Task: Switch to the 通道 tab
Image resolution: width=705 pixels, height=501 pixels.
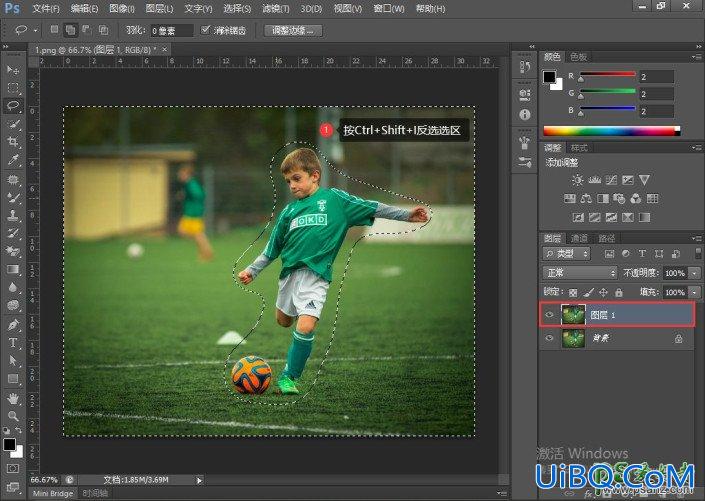Action: pyautogui.click(x=579, y=238)
